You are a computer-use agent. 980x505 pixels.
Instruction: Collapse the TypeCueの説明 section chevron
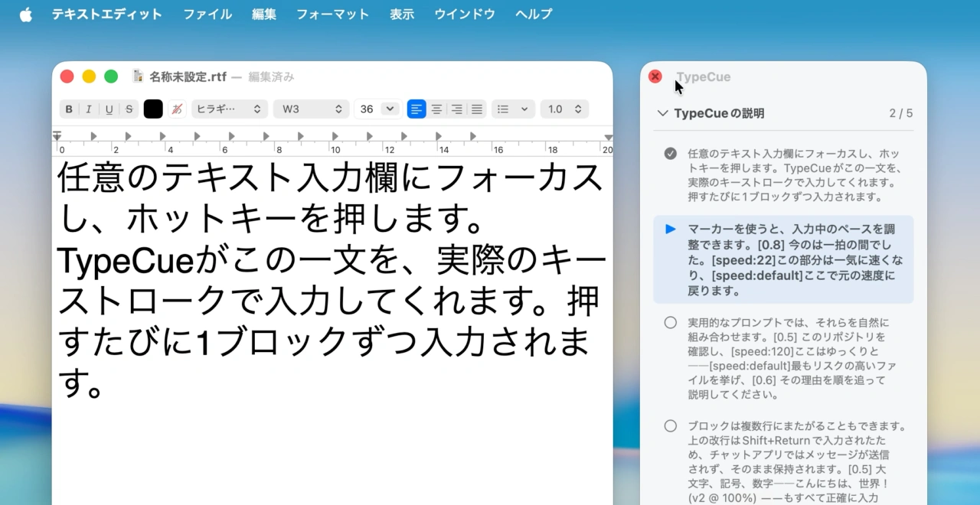click(x=662, y=113)
